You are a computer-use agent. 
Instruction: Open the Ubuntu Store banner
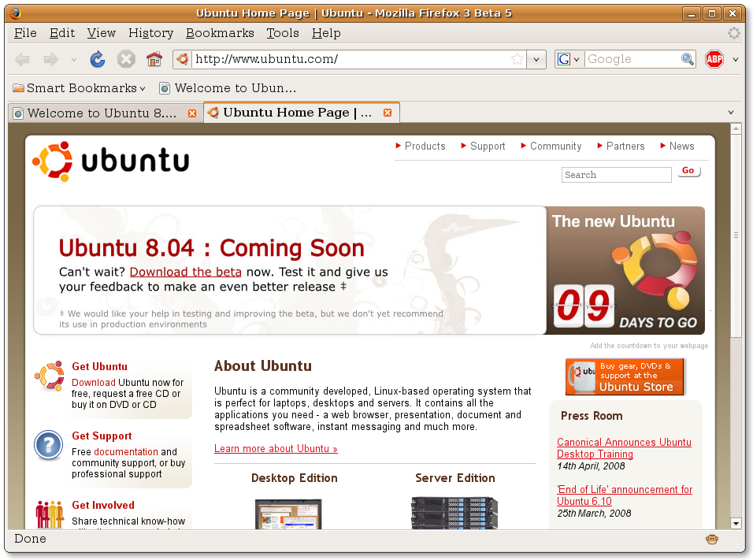625,376
